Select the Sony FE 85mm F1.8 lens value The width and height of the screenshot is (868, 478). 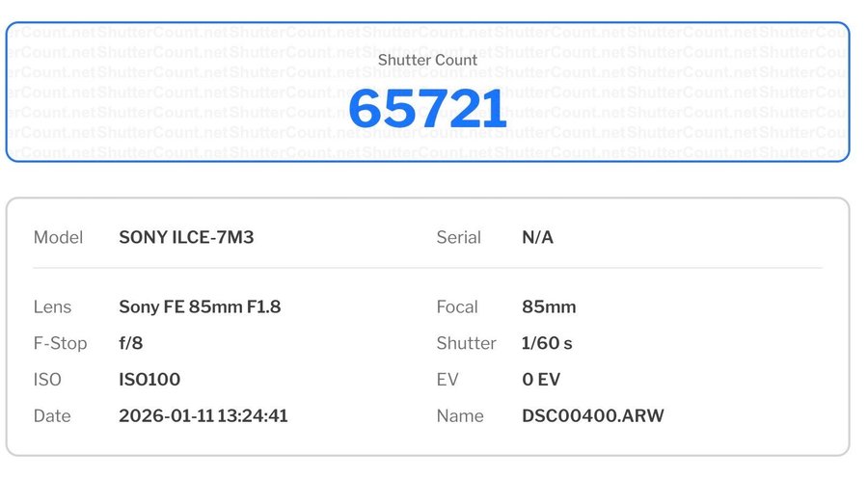[200, 307]
